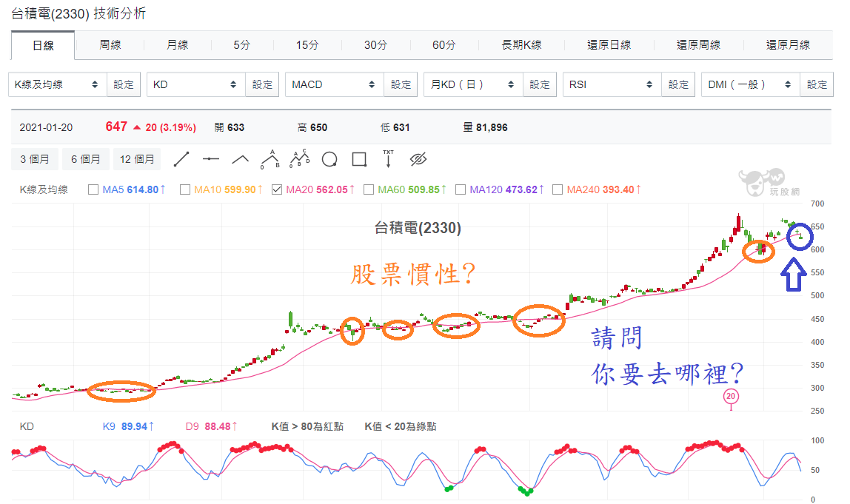Switch to the 30分 tab
This screenshot has height=504, width=850.
point(375,45)
